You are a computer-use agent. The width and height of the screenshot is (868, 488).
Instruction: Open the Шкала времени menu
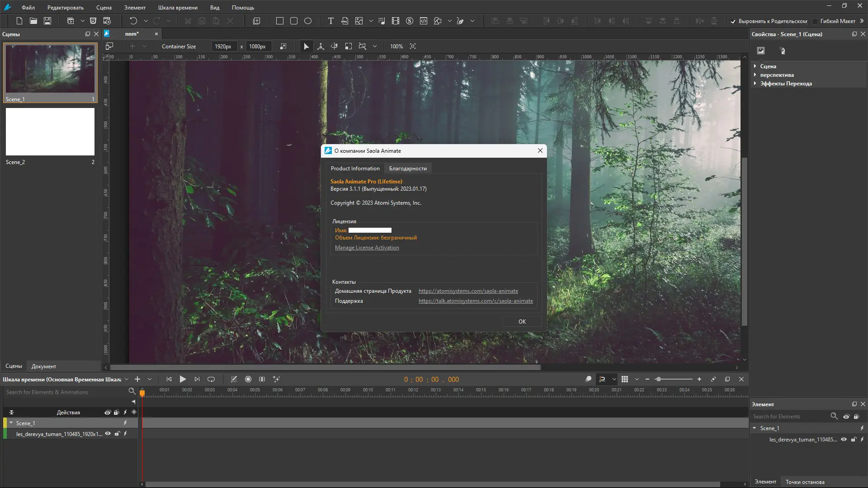point(178,8)
